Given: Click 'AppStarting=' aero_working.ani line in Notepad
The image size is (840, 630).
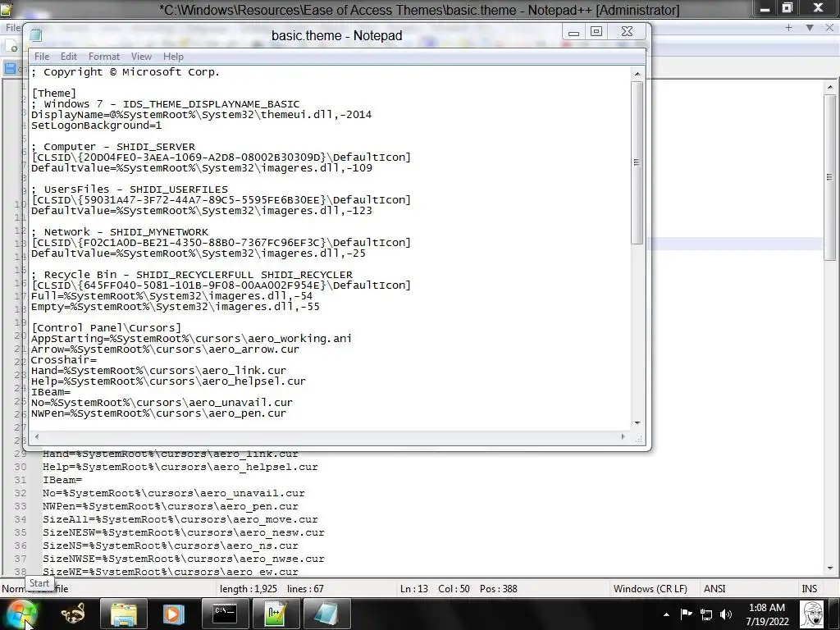Looking at the screenshot, I should (191, 339).
